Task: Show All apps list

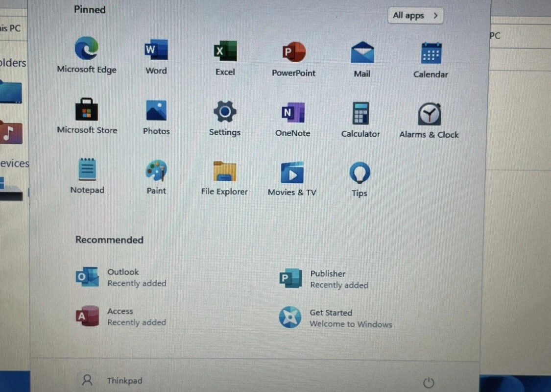Action: [415, 16]
